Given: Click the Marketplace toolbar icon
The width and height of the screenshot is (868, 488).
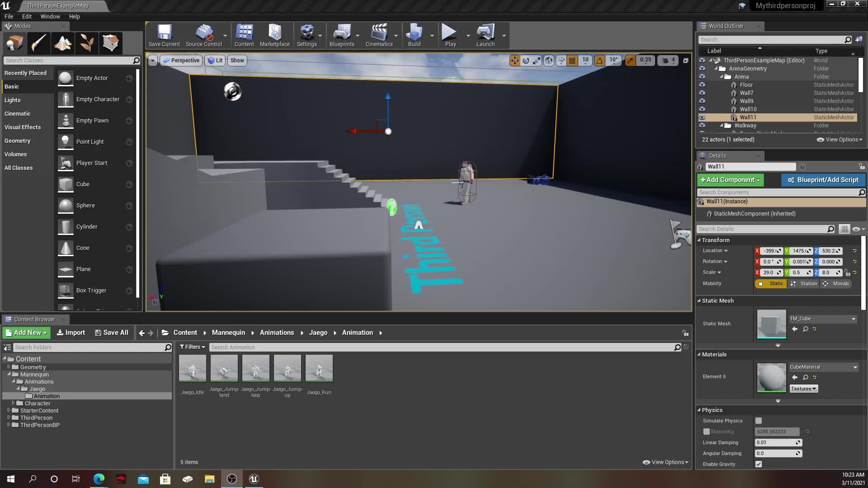Looking at the screenshot, I should point(274,36).
